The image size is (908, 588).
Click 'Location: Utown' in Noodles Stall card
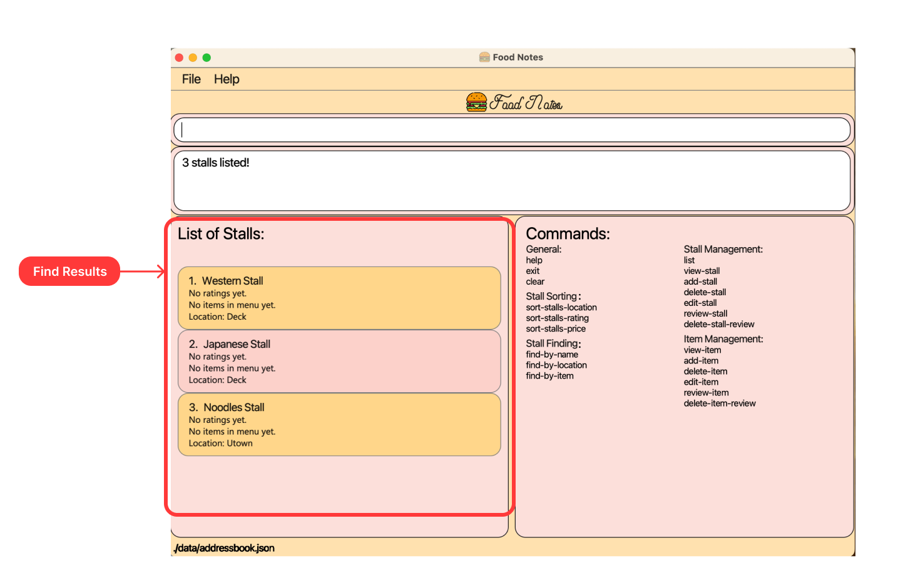click(x=221, y=443)
